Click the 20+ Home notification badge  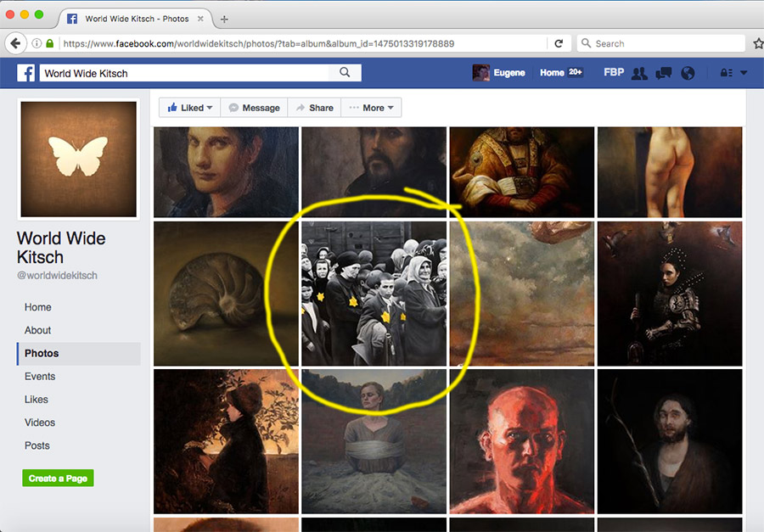click(x=576, y=72)
